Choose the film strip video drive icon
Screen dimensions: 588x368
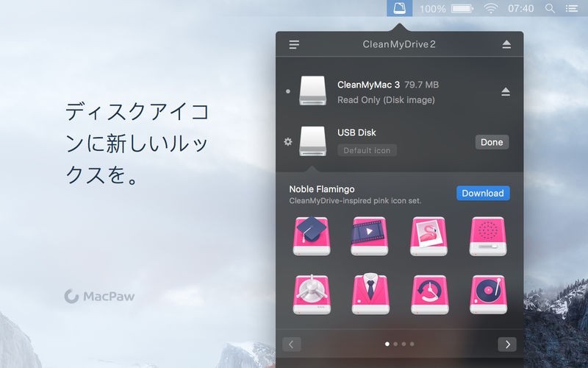pyautogui.click(x=370, y=236)
